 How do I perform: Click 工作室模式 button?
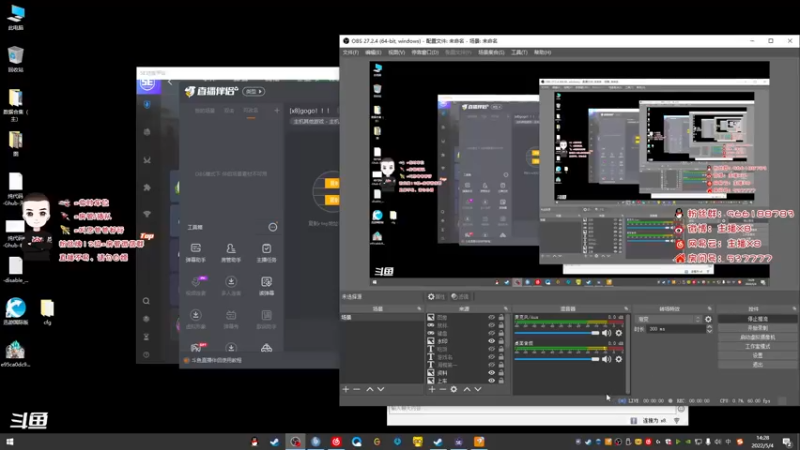click(758, 346)
